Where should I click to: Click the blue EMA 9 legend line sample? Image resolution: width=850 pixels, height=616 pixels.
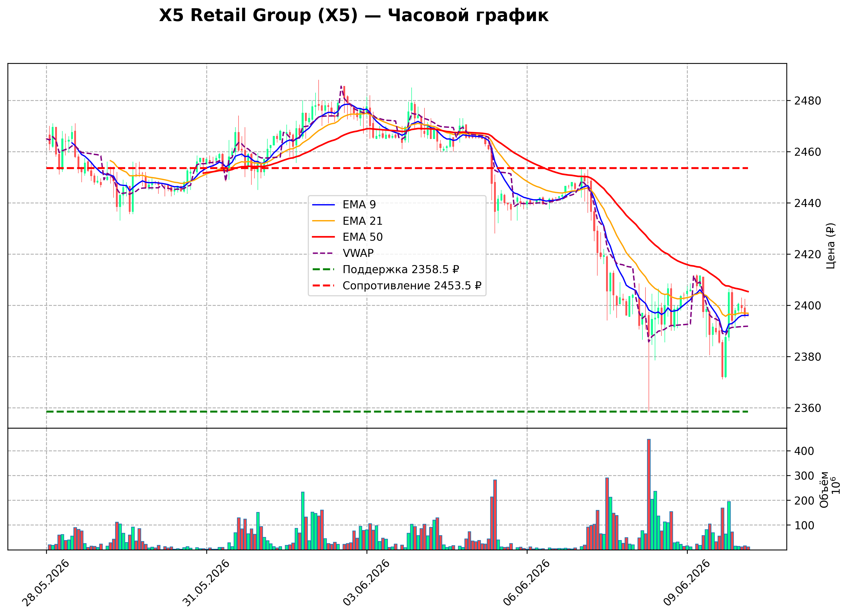[x=323, y=205]
